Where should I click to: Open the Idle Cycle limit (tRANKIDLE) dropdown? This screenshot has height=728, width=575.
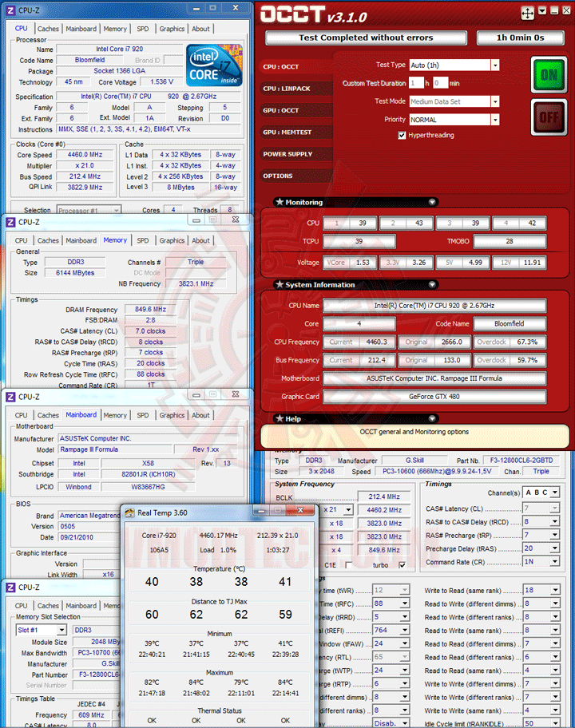pyautogui.click(x=555, y=723)
